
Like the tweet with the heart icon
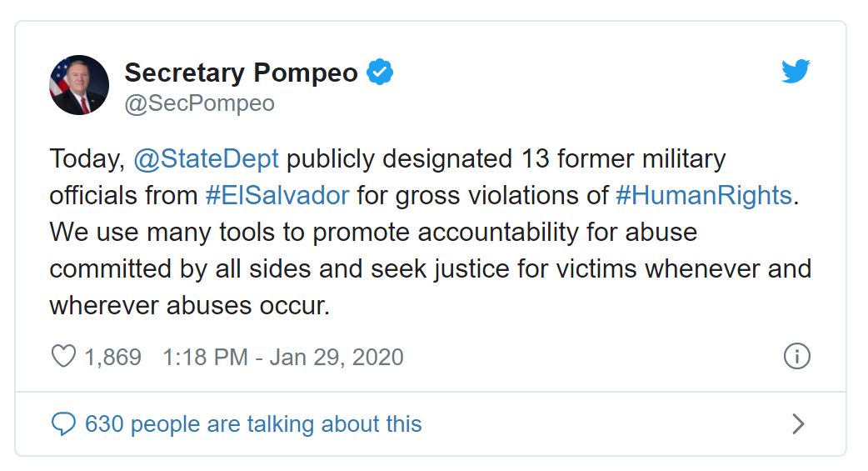[x=63, y=357]
